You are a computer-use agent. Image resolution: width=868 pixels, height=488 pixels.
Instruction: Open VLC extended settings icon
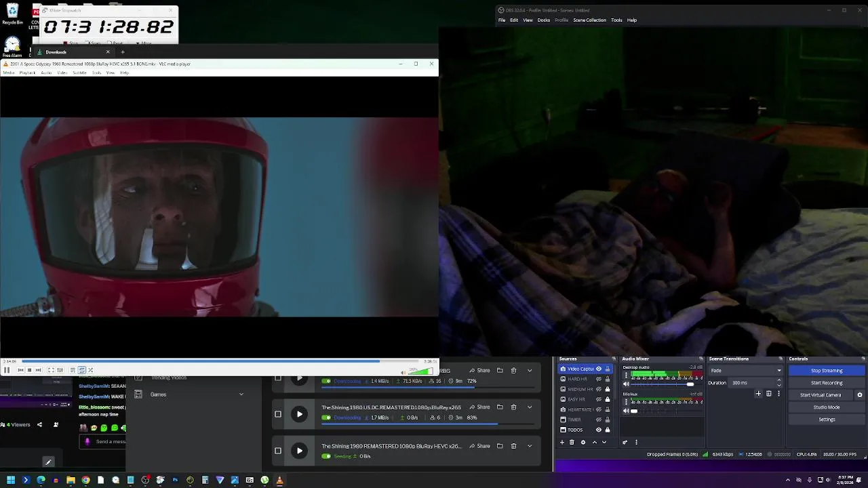[60, 370]
